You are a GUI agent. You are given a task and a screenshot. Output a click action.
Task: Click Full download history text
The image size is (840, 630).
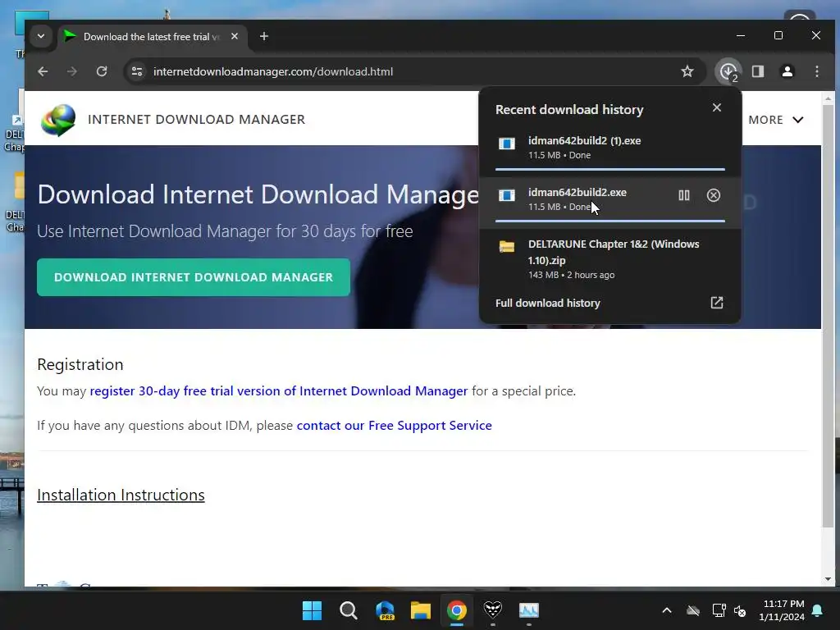(x=547, y=304)
